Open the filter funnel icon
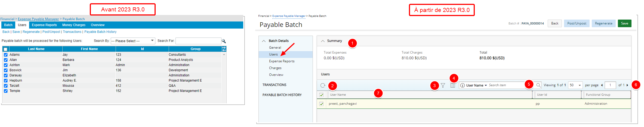 [x=443, y=85]
